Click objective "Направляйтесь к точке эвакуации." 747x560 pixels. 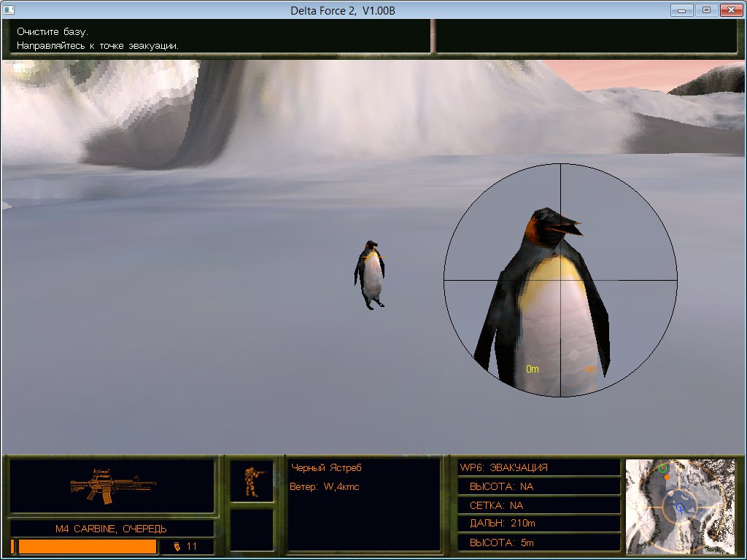point(98,46)
